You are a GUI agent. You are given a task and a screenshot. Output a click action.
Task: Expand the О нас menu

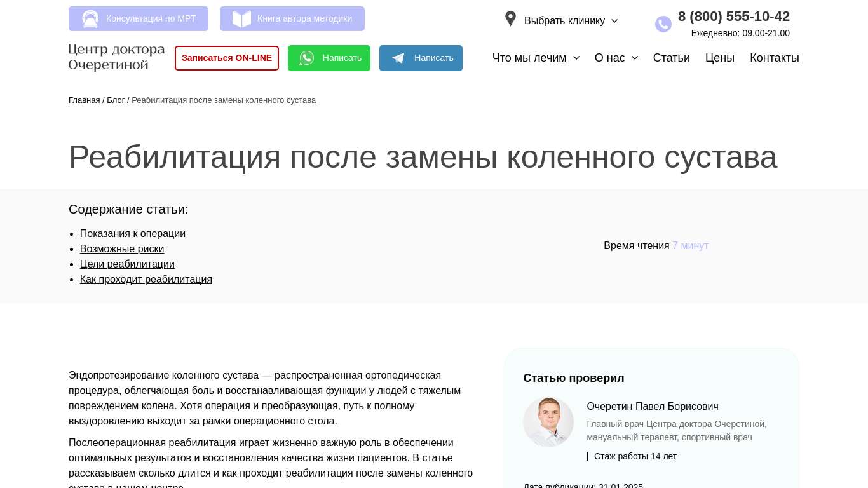[x=616, y=58]
